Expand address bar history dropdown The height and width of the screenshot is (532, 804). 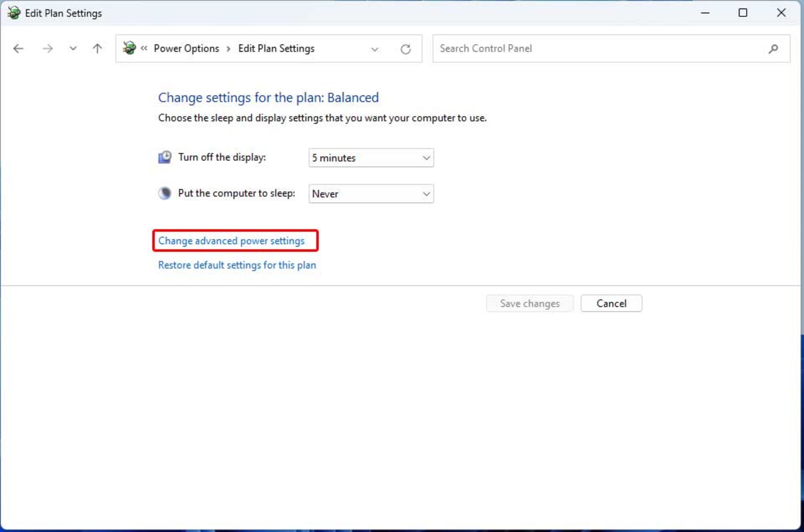tap(374, 49)
